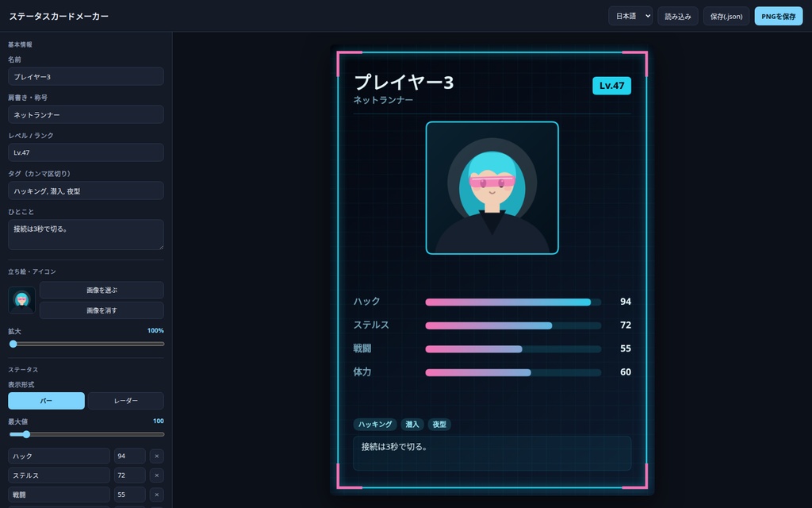Click the ひとこと comment textarea
The width and height of the screenshot is (812, 508).
coord(86,235)
